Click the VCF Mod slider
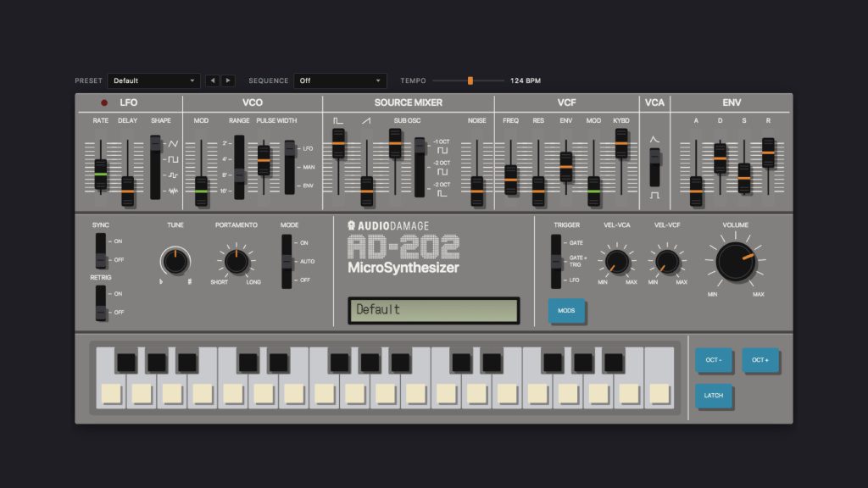The height and width of the screenshot is (488, 868). tap(593, 191)
